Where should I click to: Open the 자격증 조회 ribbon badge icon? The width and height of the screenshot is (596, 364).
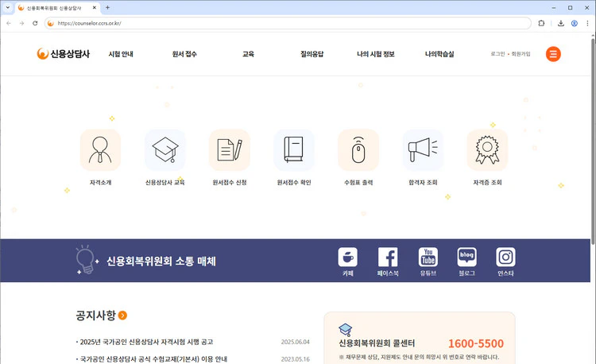coord(487,150)
